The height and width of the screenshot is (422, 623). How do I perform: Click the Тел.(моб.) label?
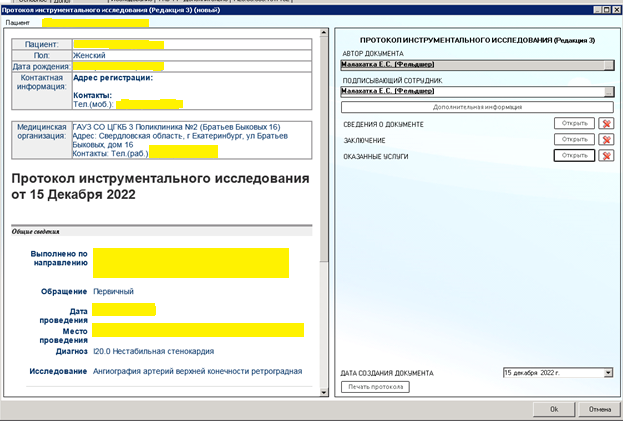[93, 104]
